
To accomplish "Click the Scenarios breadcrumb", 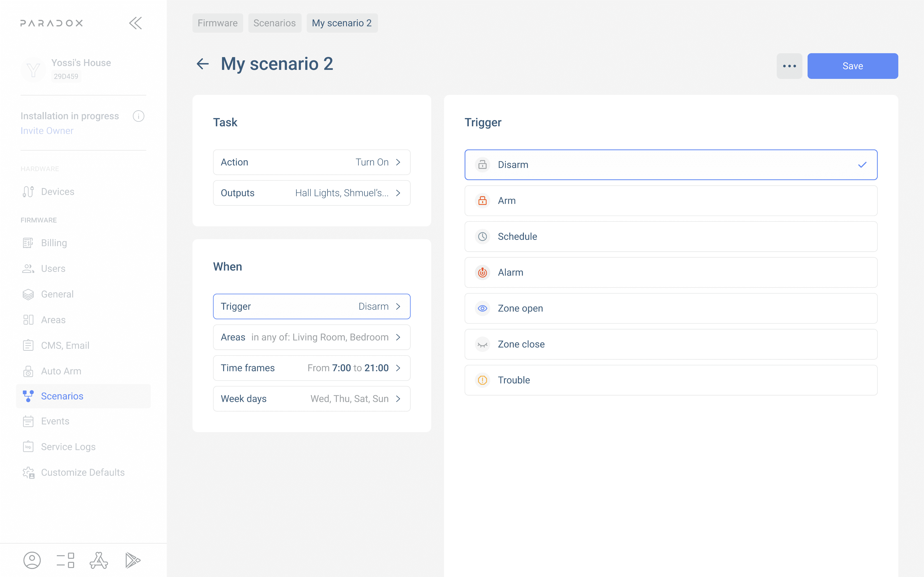I will click(275, 23).
